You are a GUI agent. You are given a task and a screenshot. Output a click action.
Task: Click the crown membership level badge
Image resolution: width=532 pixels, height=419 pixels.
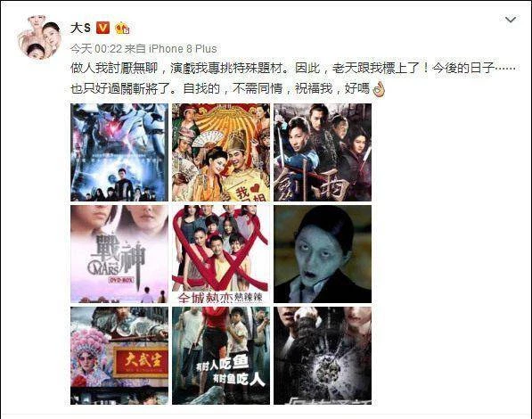pyautogui.click(x=122, y=29)
